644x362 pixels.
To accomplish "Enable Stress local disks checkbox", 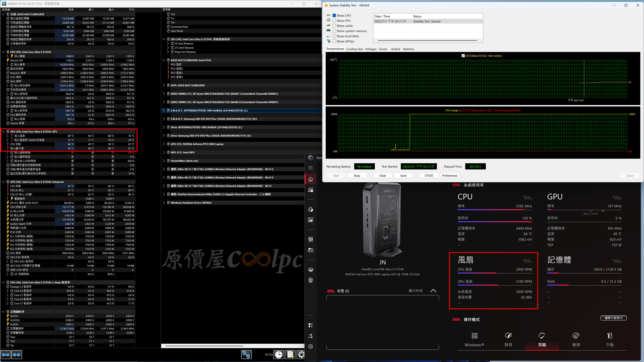I will tap(334, 36).
